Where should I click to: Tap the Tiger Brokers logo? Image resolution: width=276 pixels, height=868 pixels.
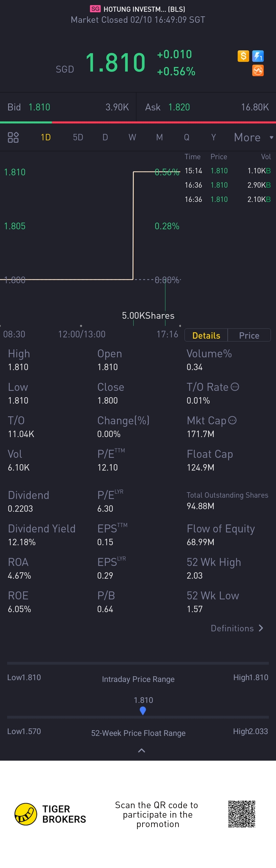point(26,814)
